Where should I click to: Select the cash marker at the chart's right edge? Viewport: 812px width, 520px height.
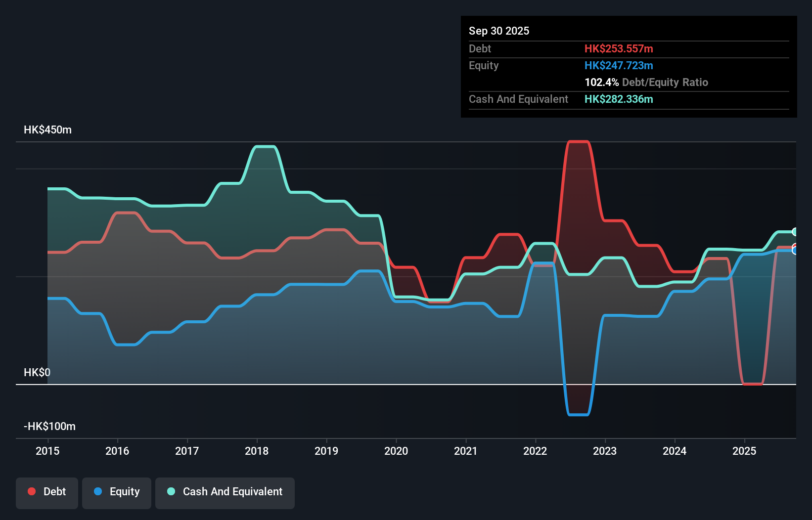point(794,231)
